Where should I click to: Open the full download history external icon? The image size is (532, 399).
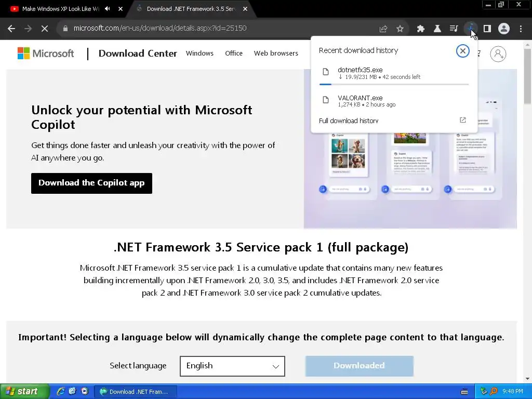pos(463,120)
